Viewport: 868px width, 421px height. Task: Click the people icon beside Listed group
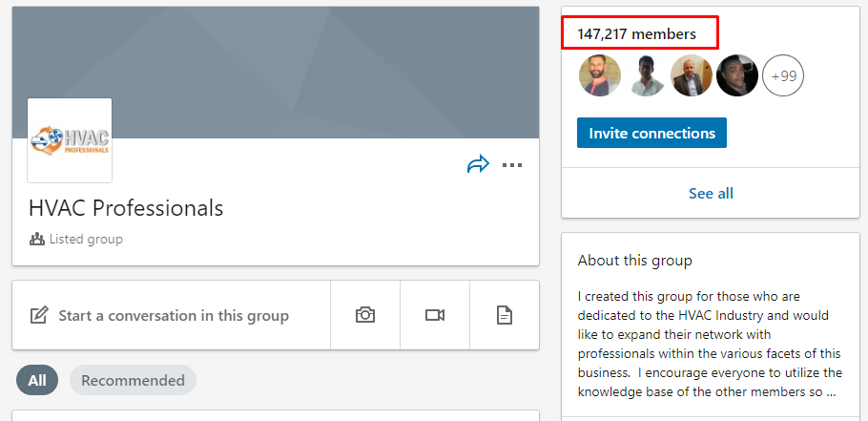click(37, 240)
